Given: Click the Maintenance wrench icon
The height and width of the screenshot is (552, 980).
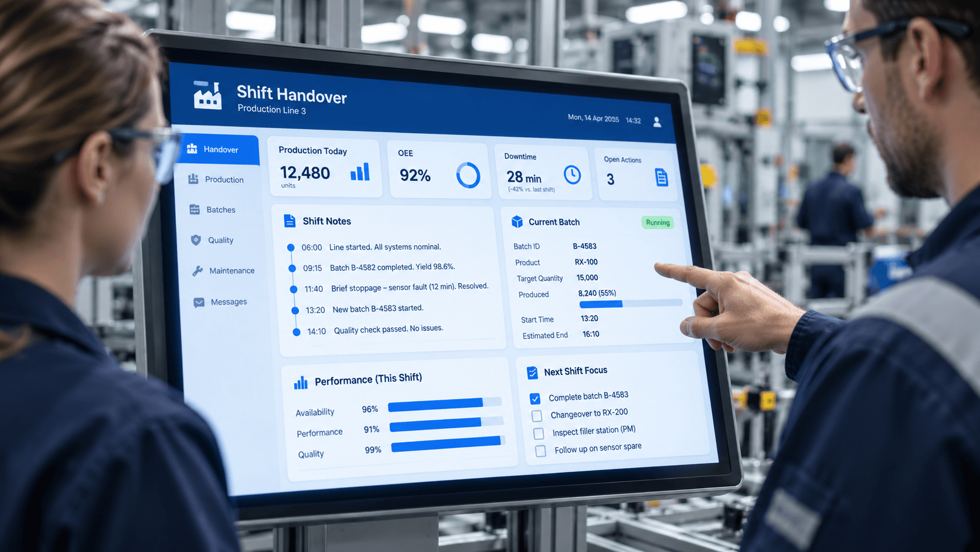Looking at the screenshot, I should coord(198,270).
